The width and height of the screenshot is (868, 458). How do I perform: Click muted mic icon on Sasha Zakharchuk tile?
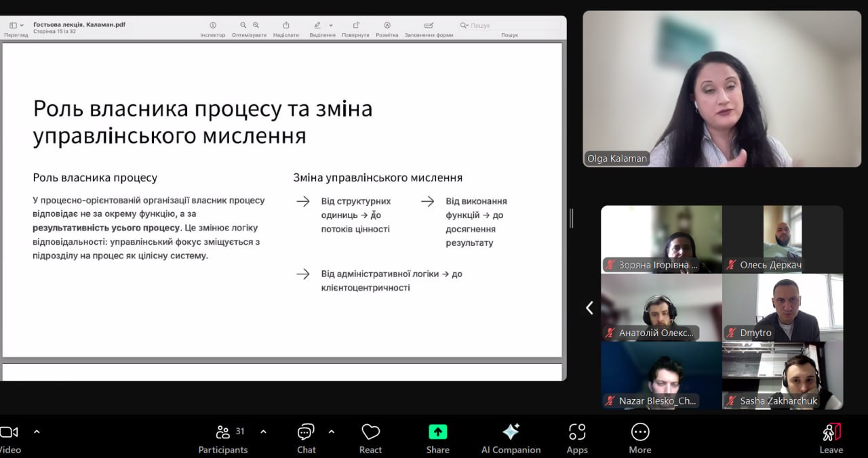(731, 401)
